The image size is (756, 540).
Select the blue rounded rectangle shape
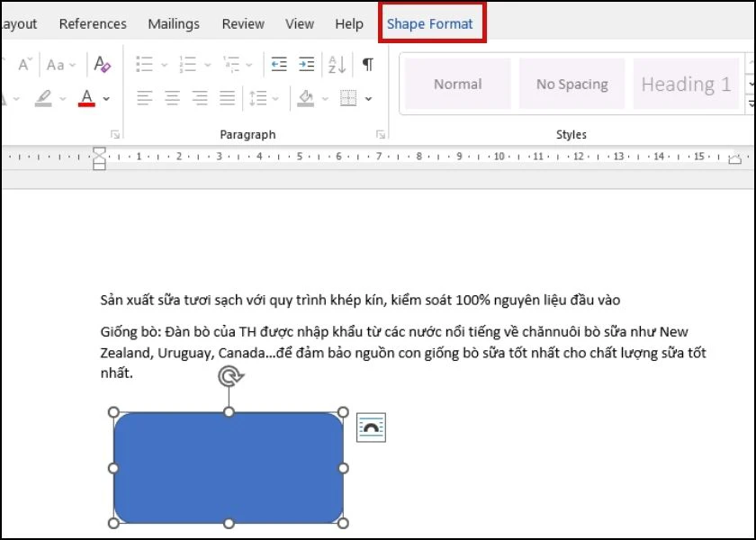[x=229, y=468]
